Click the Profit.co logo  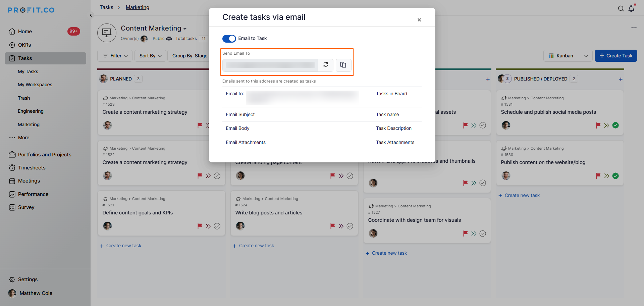(31, 10)
